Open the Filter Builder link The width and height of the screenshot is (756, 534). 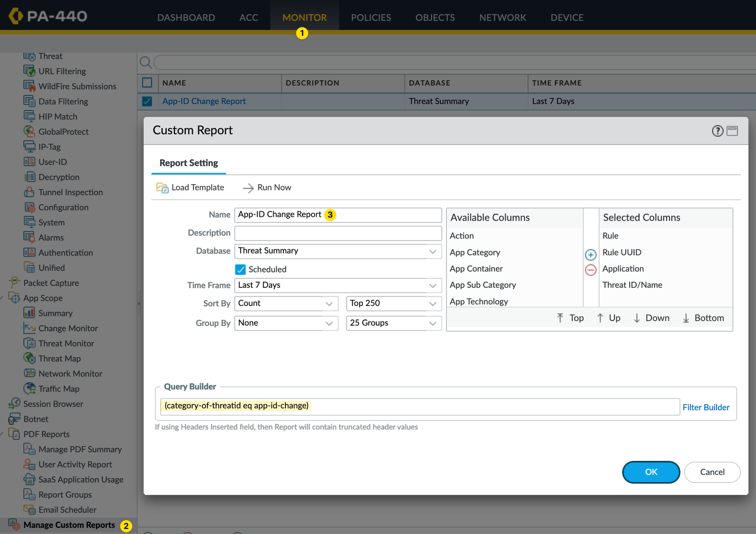point(706,407)
